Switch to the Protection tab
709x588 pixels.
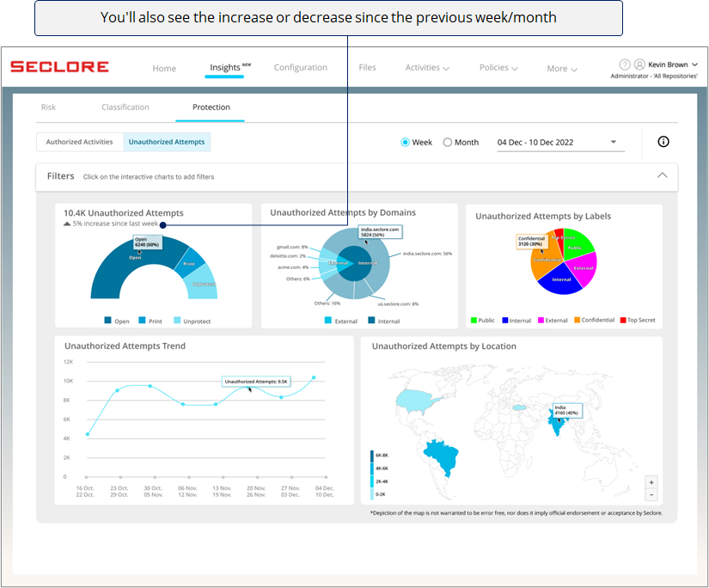pyautogui.click(x=211, y=107)
